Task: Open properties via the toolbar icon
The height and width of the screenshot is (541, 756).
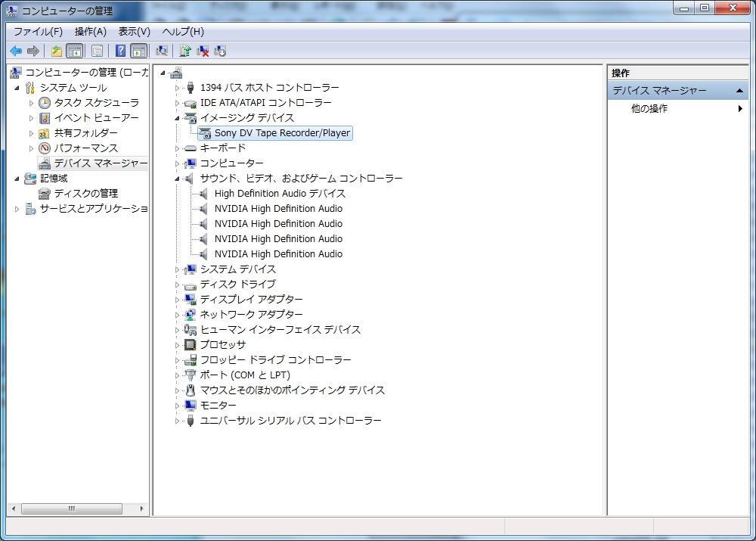Action: pos(98,51)
